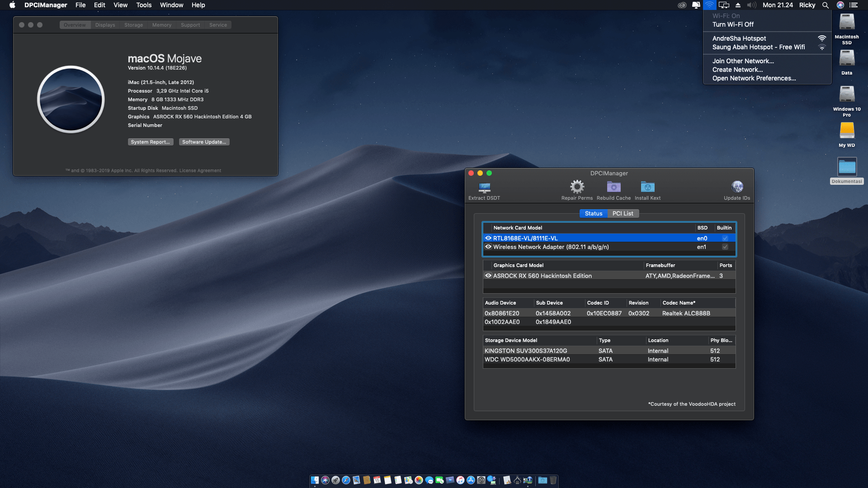Select the KINGSTON SUV300S37A120G storage row
Screen dimensions: 868x488
(x=609, y=351)
